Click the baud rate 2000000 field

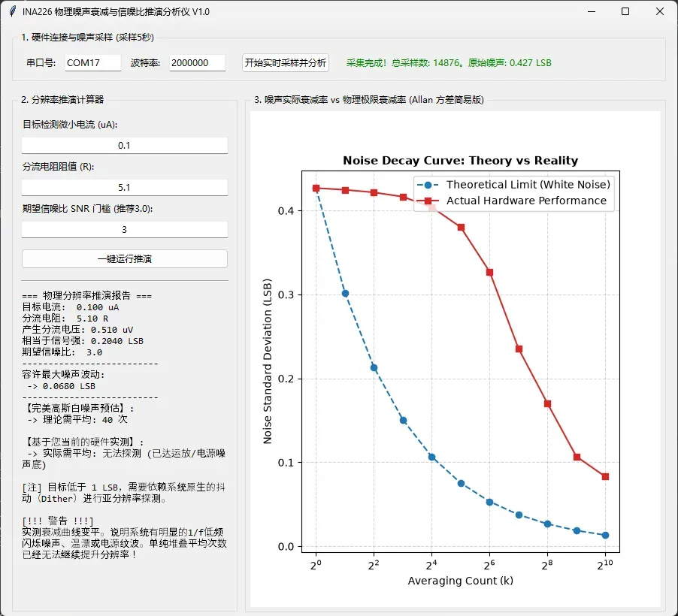pos(197,62)
